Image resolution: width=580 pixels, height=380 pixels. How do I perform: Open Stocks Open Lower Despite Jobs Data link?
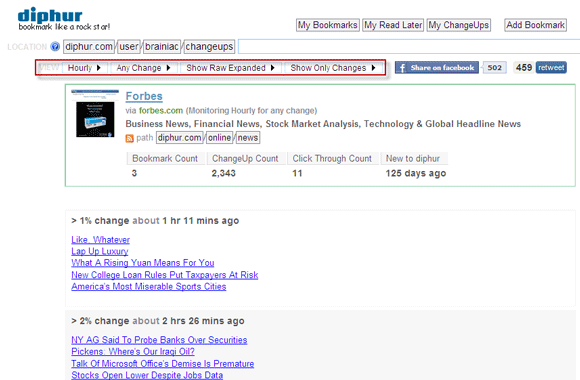(147, 375)
